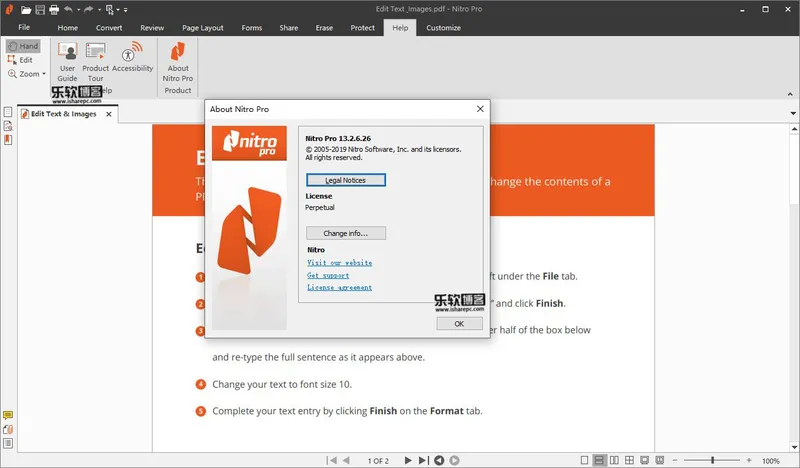Close the Edit Text & Images document tab
Viewport: 800px width, 468px height.
[x=109, y=114]
